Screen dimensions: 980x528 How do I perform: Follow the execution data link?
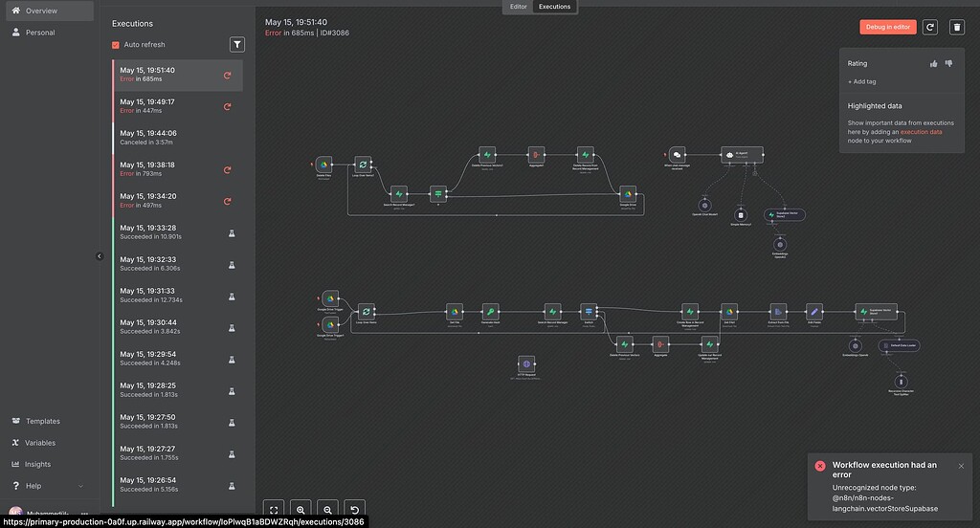tap(921, 132)
